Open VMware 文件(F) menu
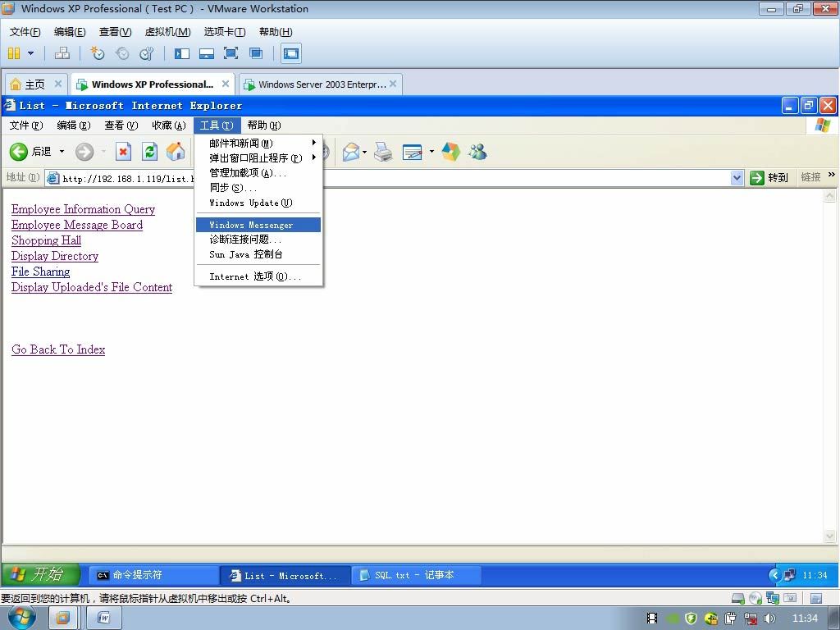The height and width of the screenshot is (630, 840). point(25,32)
